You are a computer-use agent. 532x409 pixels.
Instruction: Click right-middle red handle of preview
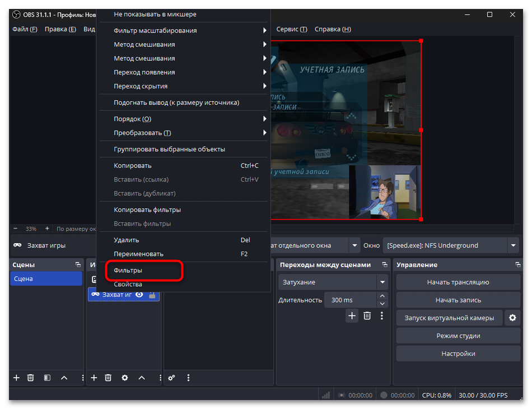pyautogui.click(x=421, y=130)
